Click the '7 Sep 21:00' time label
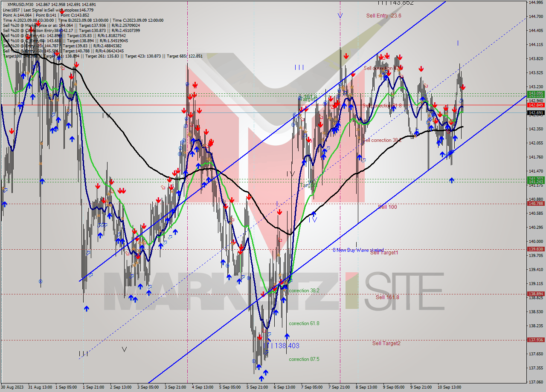 click(x=339, y=387)
